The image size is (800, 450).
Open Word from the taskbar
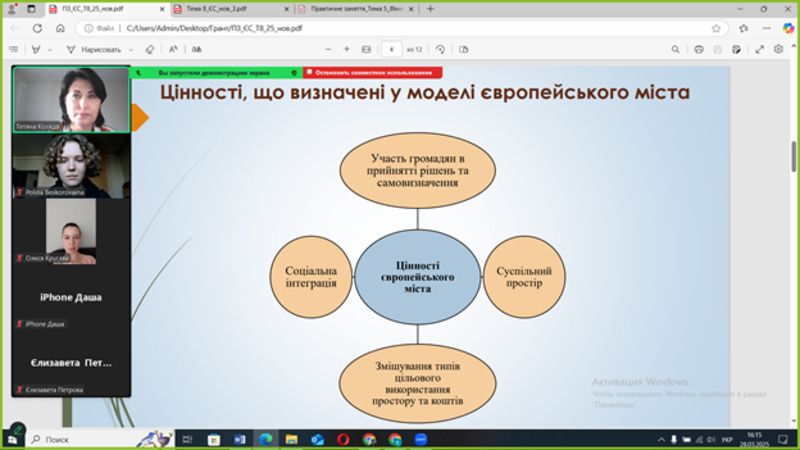point(239,439)
